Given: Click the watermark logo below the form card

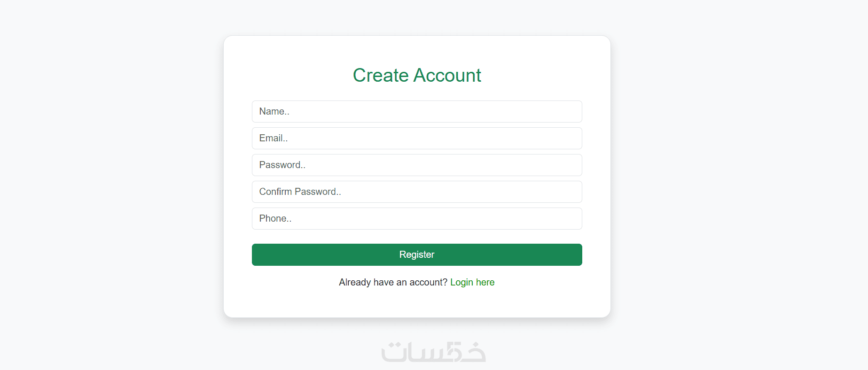Looking at the screenshot, I should [433, 352].
